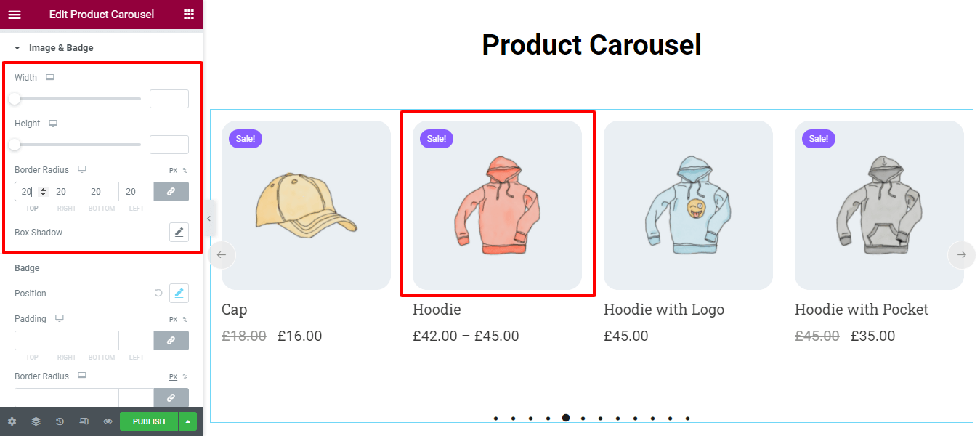Image resolution: width=980 pixels, height=436 pixels.
Task: Go to the next carousel slide arrow
Action: tap(961, 255)
